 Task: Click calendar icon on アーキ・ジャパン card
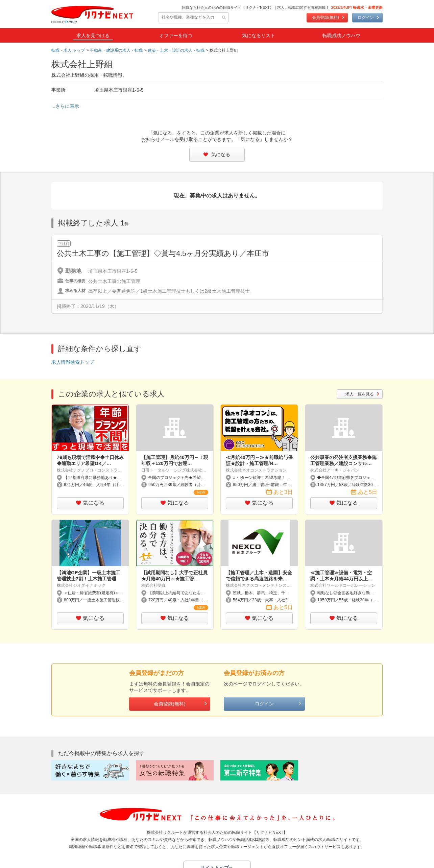point(354,492)
